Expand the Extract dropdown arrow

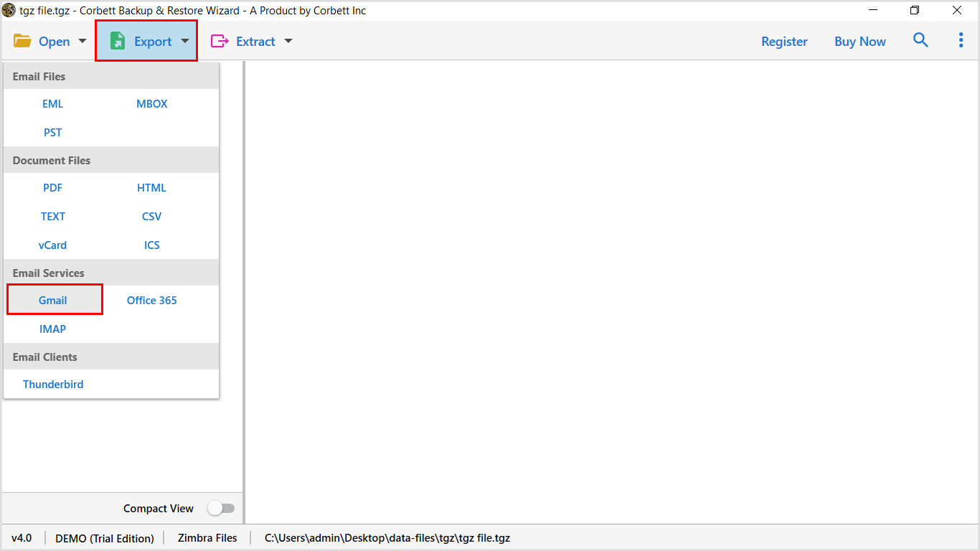pos(288,42)
